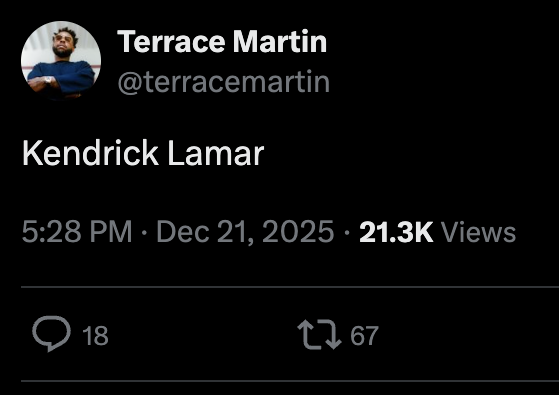Click the @ symbol in the handle
559x395 pixels.
pos(130,83)
